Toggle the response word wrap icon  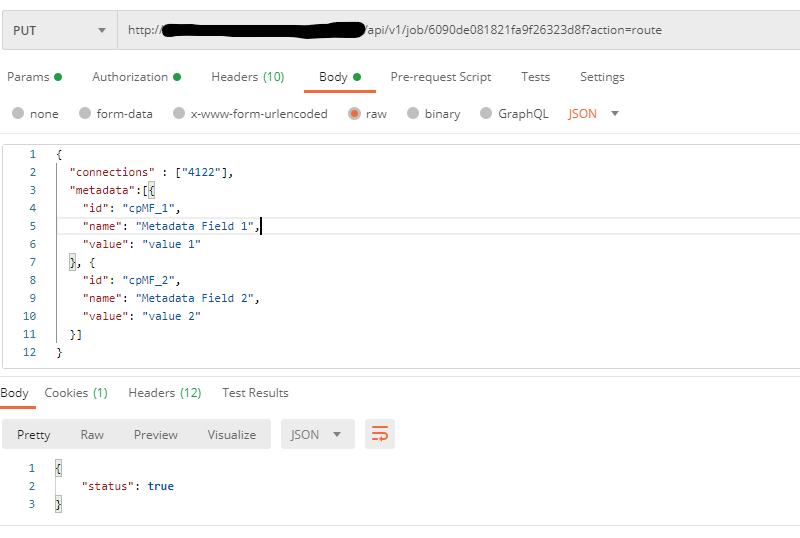pyautogui.click(x=380, y=434)
